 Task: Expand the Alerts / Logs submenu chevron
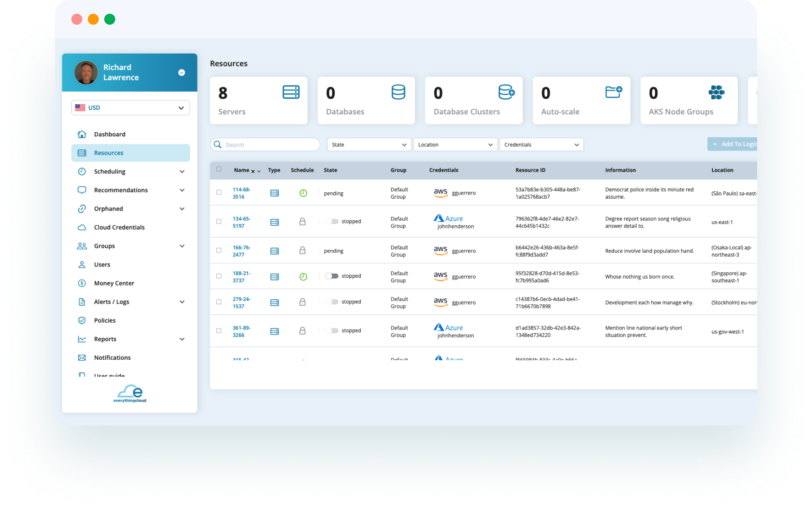182,302
